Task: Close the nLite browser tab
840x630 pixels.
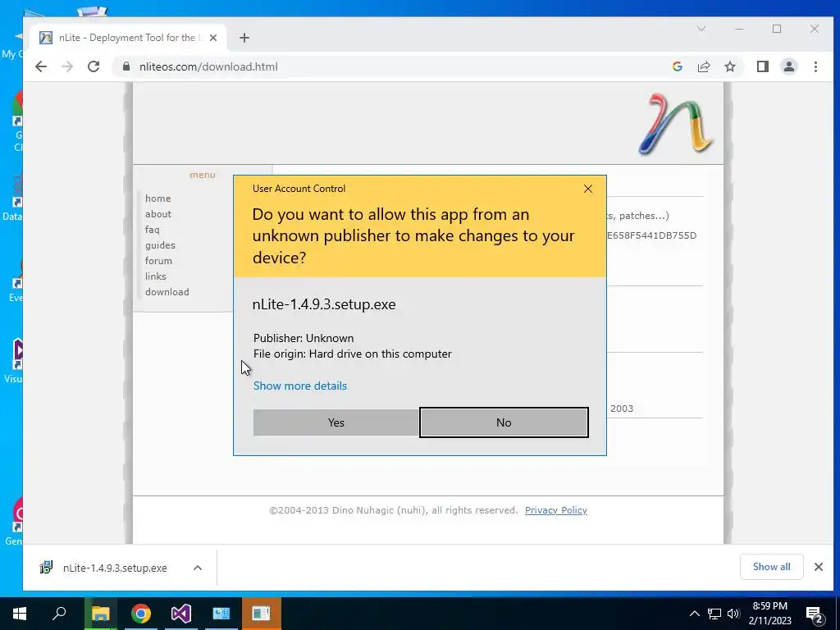Action: 213,38
